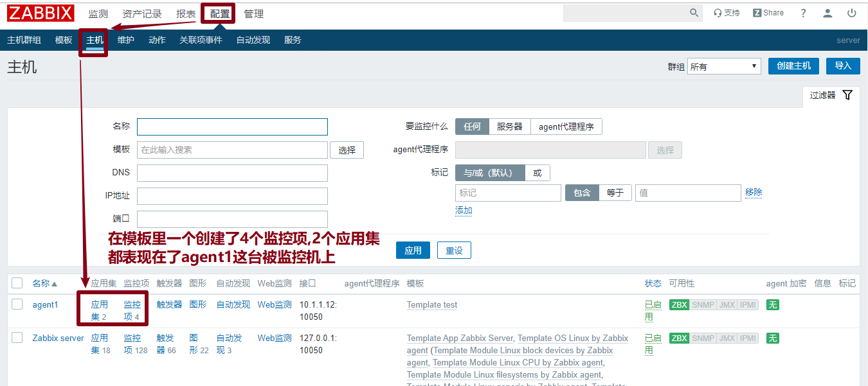The height and width of the screenshot is (386, 868).
Task: Go to 维护 submenu
Action: coord(126,40)
